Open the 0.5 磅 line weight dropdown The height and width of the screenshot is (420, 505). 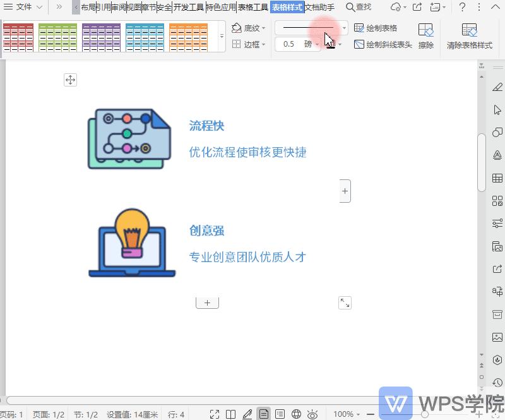318,45
